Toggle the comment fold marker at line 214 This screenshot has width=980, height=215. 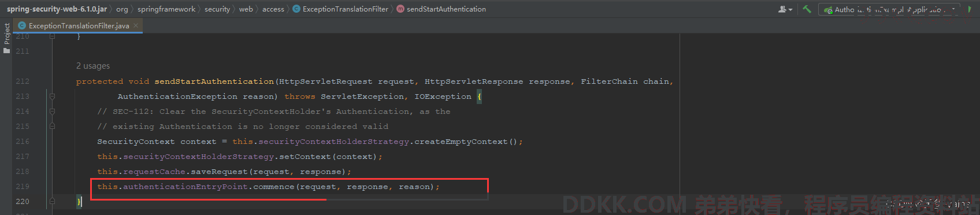[52, 111]
